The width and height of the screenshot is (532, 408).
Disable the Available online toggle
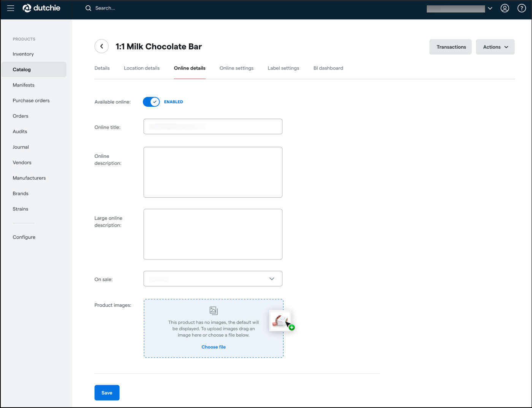click(x=151, y=102)
